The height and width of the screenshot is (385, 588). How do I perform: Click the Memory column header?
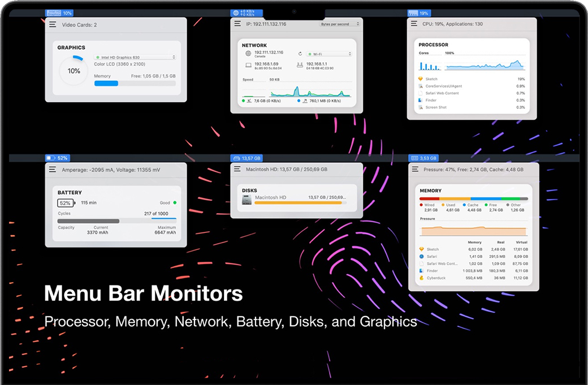(x=474, y=242)
